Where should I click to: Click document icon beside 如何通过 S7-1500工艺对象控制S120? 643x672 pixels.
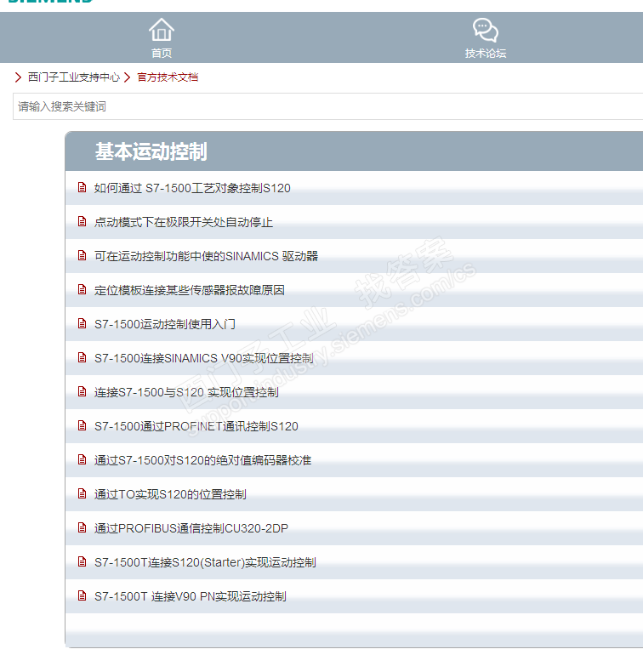pos(82,187)
